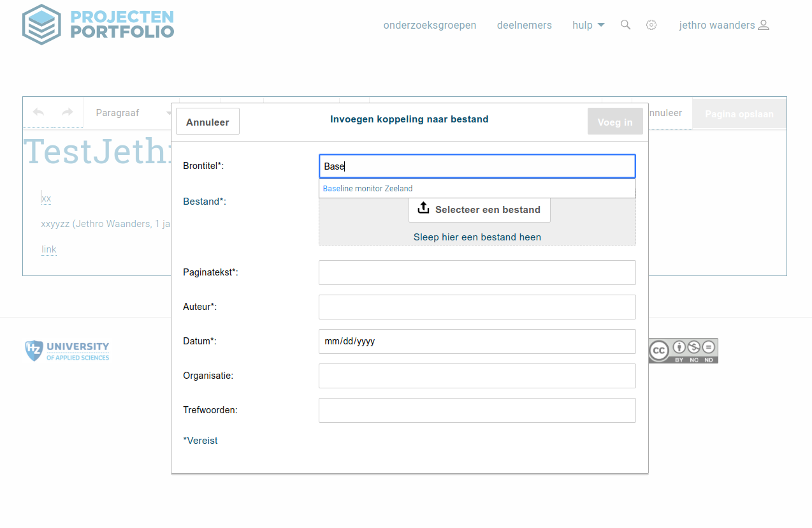Screen dimensions: 812x528
Task: Open onderzoeksgroepen menu item
Action: click(430, 26)
